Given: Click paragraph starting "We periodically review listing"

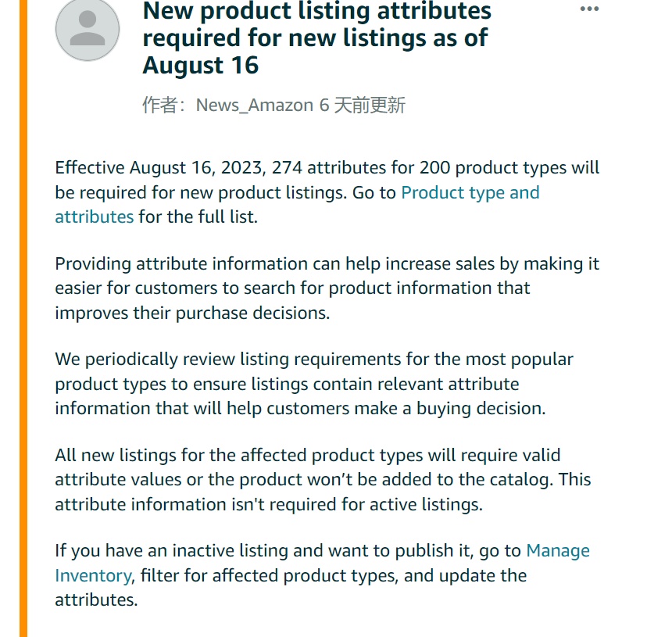Looking at the screenshot, I should point(314,384).
